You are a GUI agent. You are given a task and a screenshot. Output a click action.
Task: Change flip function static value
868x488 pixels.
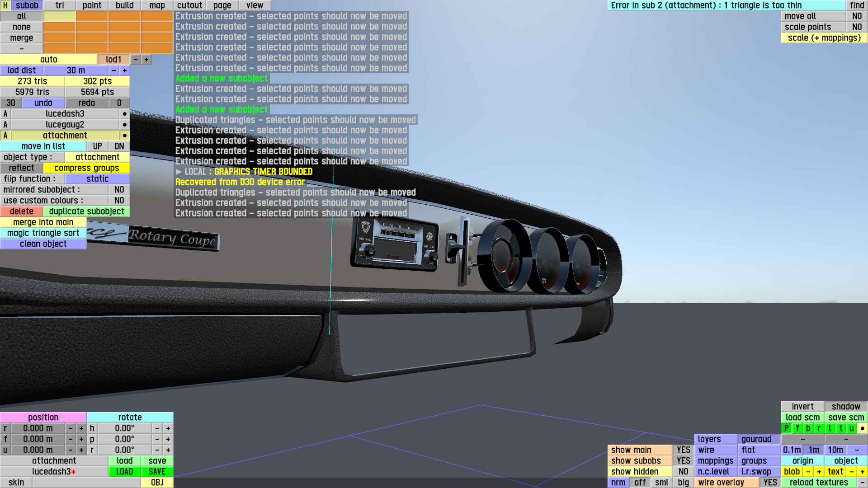(x=97, y=179)
